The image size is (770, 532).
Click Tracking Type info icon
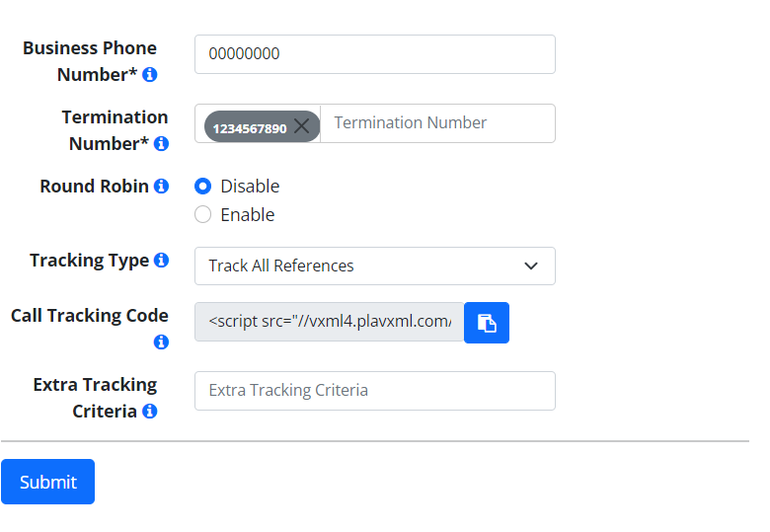tap(161, 261)
